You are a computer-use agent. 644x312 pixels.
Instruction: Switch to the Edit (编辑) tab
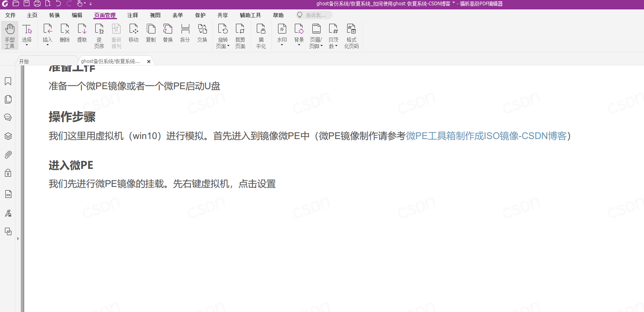point(77,15)
